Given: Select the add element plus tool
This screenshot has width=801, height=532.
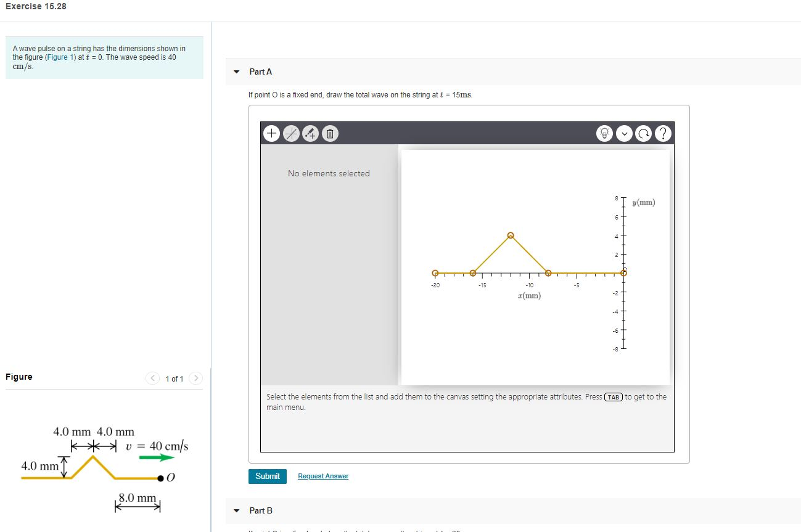Looking at the screenshot, I should [271, 133].
